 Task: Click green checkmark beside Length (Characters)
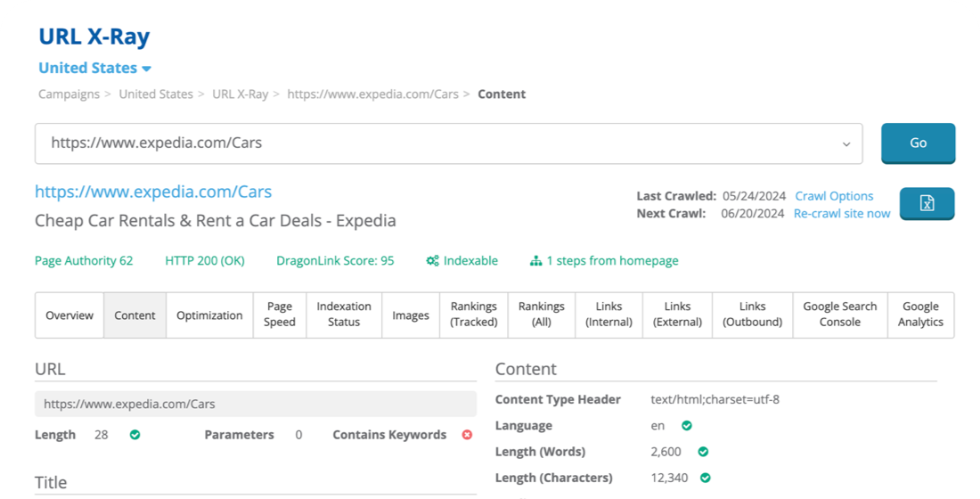tap(705, 478)
